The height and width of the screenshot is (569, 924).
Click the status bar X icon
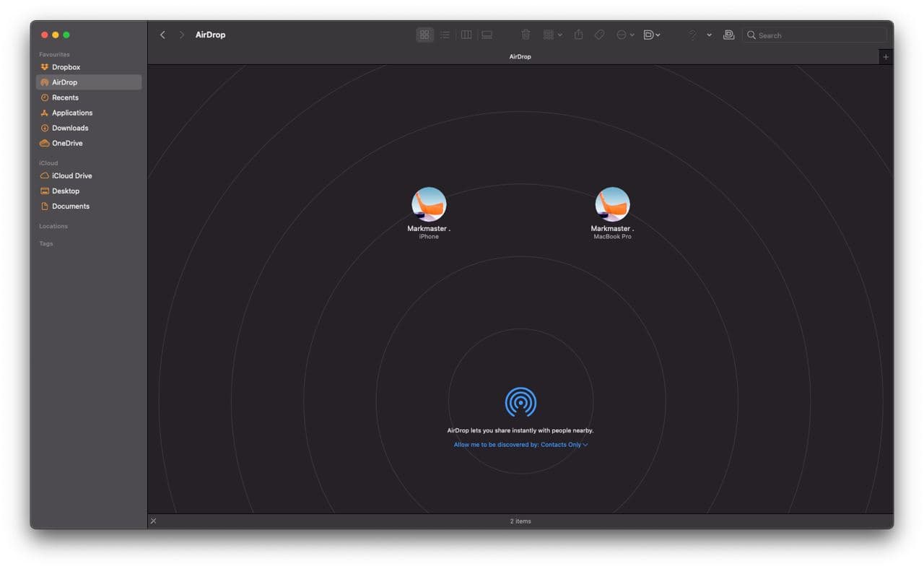click(153, 521)
